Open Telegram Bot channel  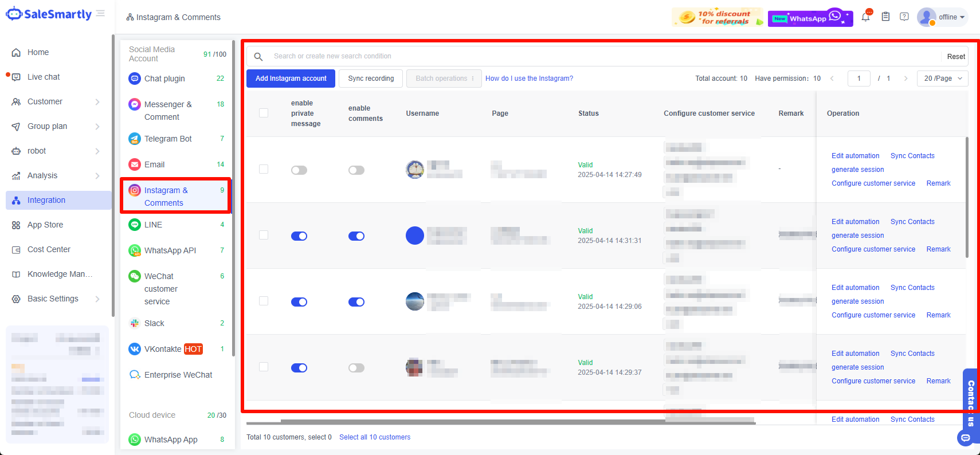point(168,139)
